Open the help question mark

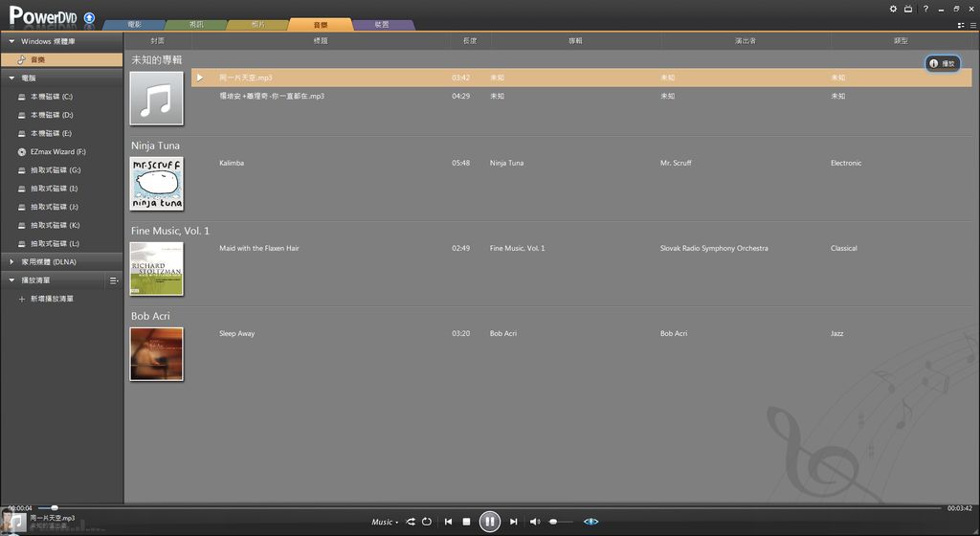(925, 9)
